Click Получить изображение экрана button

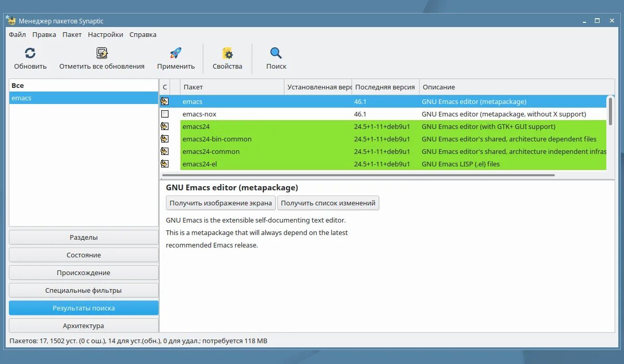coord(220,203)
